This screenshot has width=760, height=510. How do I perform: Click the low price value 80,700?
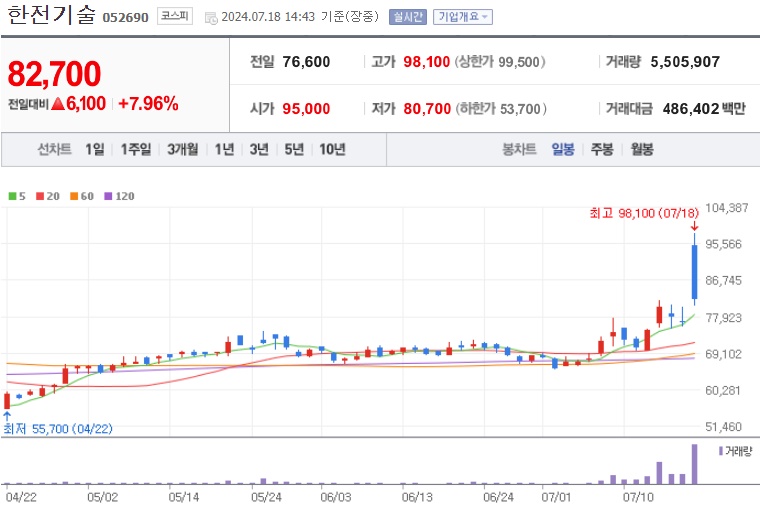tap(427, 109)
